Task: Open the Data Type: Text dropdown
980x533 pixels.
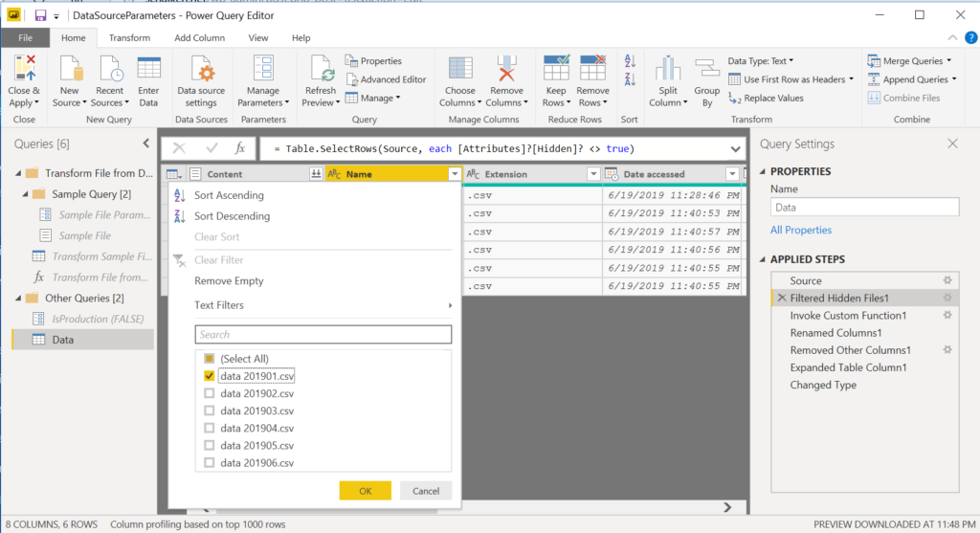Action: tap(761, 60)
